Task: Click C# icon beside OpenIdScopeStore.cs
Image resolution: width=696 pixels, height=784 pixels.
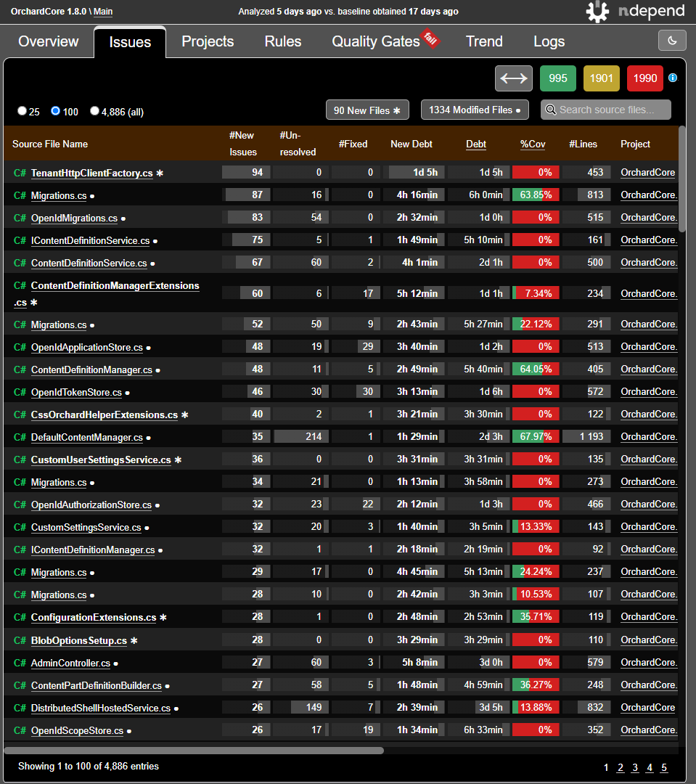Action: click(x=20, y=730)
